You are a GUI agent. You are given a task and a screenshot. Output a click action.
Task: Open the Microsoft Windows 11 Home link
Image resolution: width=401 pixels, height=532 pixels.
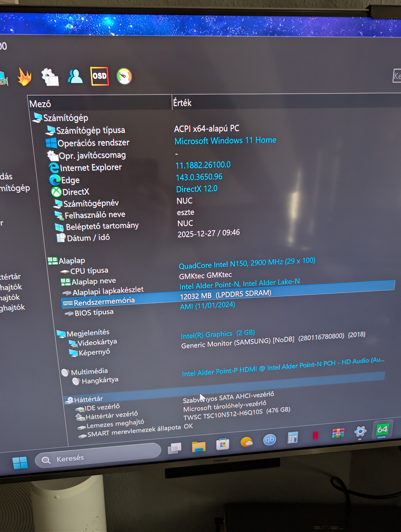click(x=225, y=140)
